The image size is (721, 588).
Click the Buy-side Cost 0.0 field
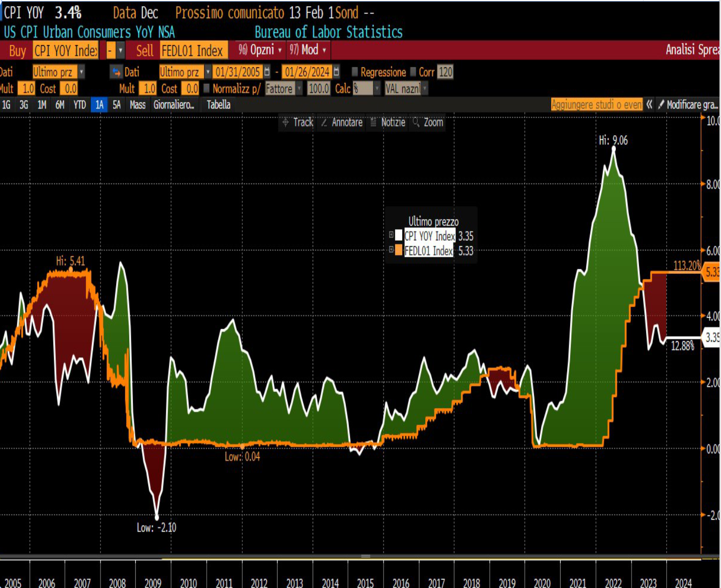click(69, 88)
